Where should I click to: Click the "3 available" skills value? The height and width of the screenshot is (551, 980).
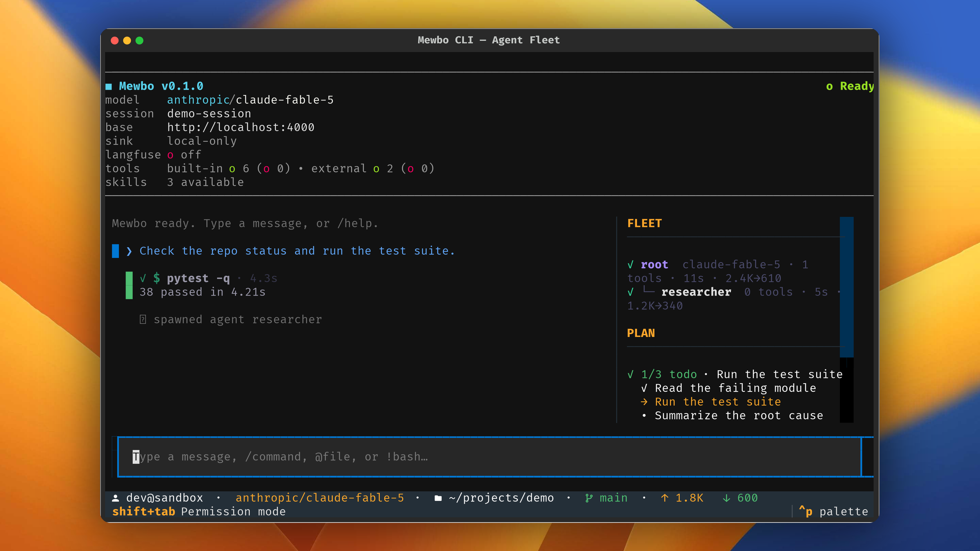pyautogui.click(x=205, y=182)
